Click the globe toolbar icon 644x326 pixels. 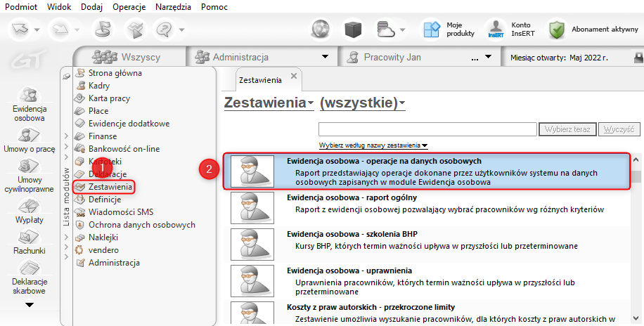(321, 30)
